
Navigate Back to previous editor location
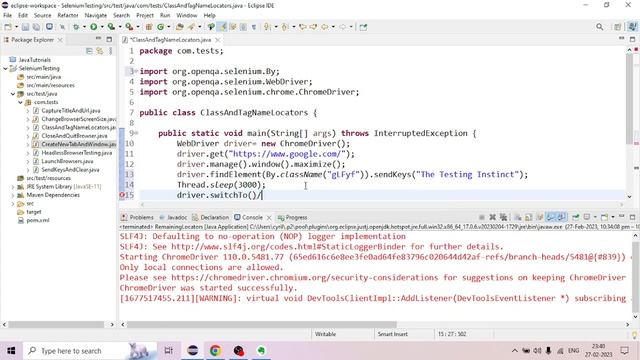pyautogui.click(x=324, y=27)
